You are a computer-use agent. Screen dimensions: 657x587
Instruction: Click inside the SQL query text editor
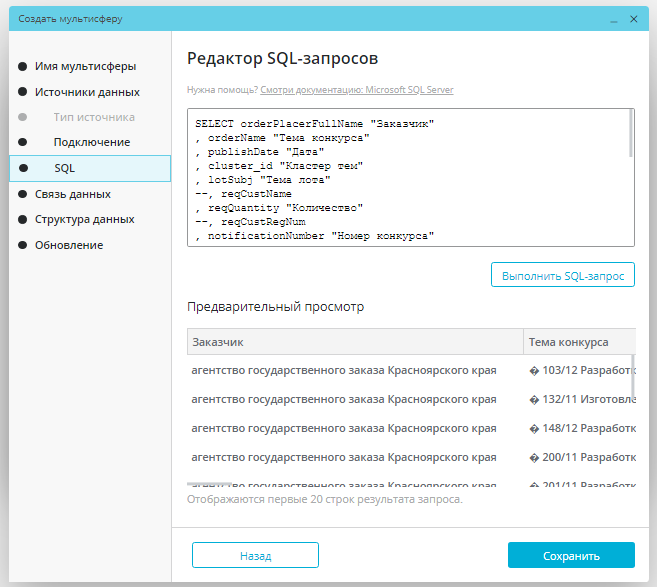409,178
